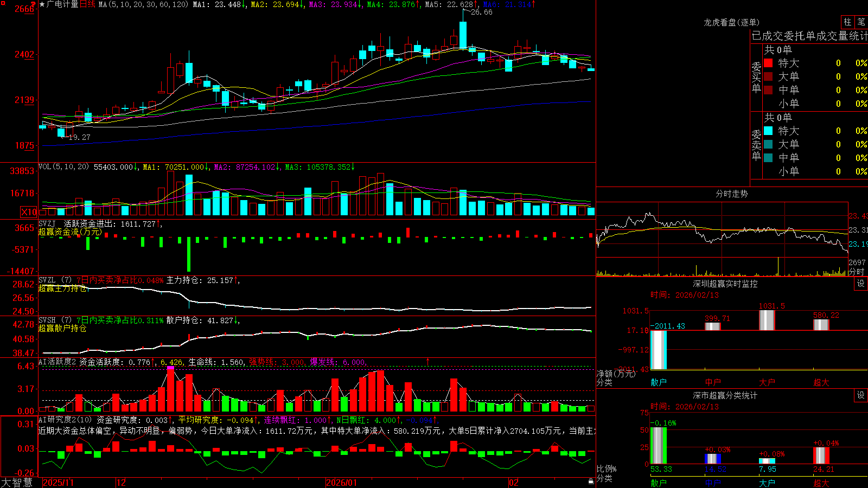Viewport: 868px width, 488px height.
Task: Select the SVSH (7) indicator label
Action: (55, 320)
